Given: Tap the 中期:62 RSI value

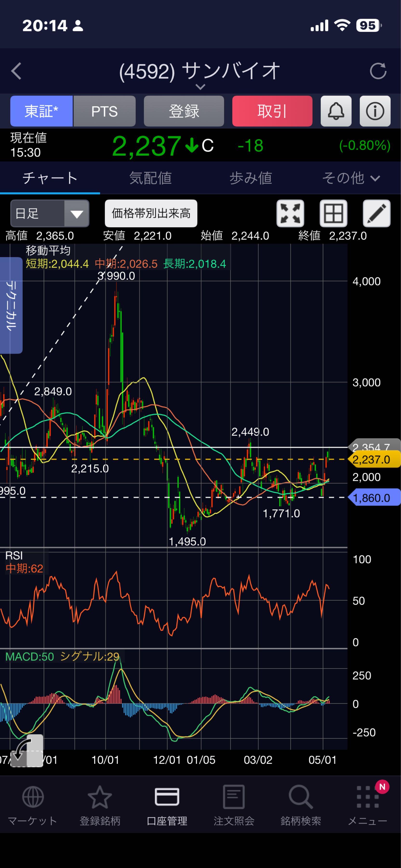Looking at the screenshot, I should point(24,569).
